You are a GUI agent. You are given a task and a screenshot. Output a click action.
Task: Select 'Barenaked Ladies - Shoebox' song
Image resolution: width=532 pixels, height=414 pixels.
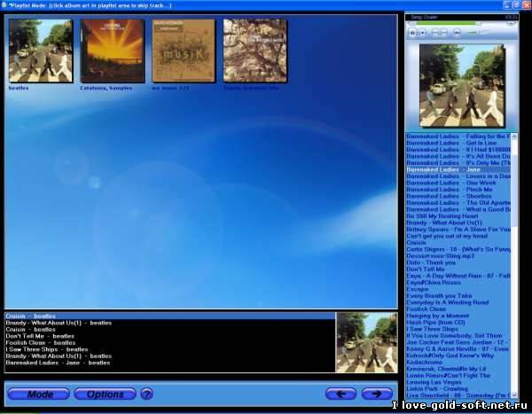458,196
